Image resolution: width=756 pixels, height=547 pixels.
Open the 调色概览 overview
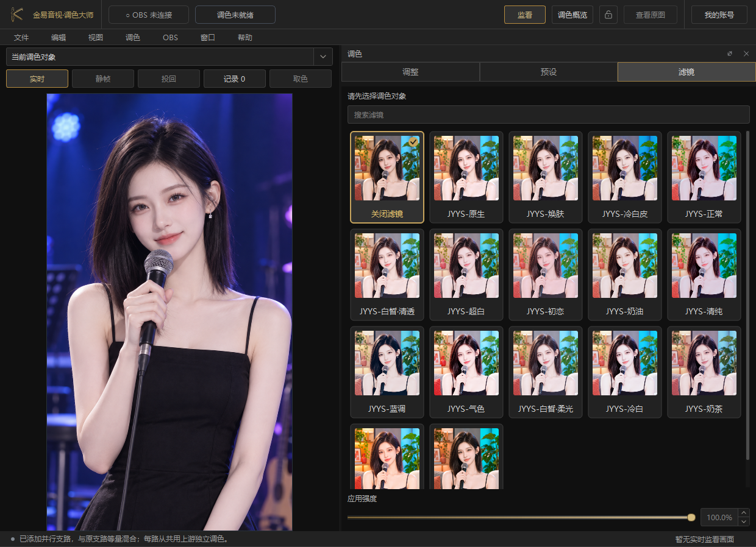pos(572,15)
